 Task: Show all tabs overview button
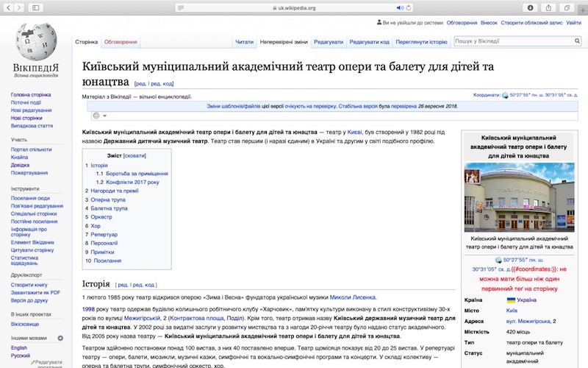(x=567, y=7)
